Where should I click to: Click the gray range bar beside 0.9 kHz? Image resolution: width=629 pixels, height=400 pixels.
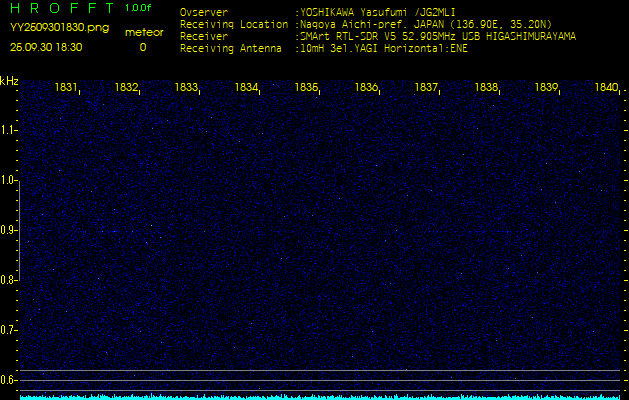tap(19, 231)
